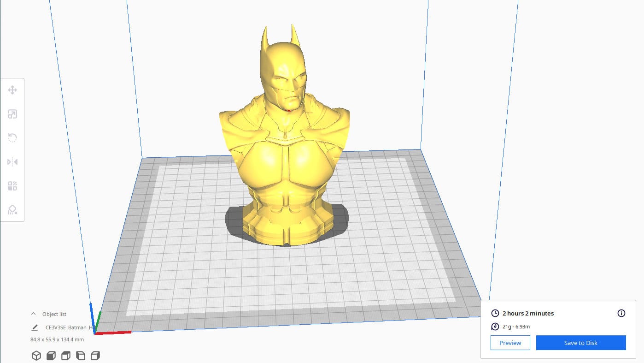Click the filament spool material icon
Image resolution: width=644 pixels, height=363 pixels.
[495, 327]
